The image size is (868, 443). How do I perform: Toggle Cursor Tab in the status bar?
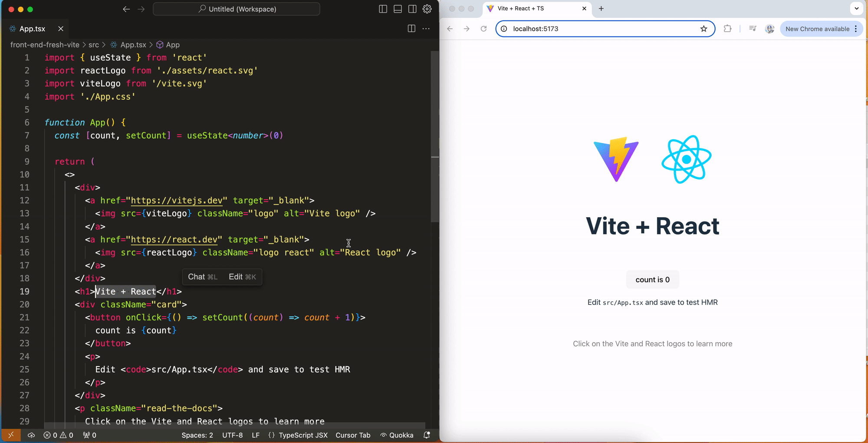tap(353, 435)
